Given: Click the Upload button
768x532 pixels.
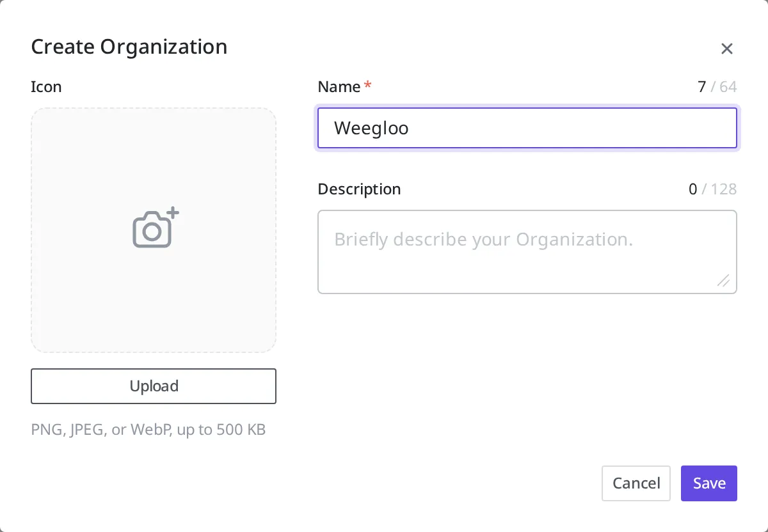Looking at the screenshot, I should coord(154,386).
